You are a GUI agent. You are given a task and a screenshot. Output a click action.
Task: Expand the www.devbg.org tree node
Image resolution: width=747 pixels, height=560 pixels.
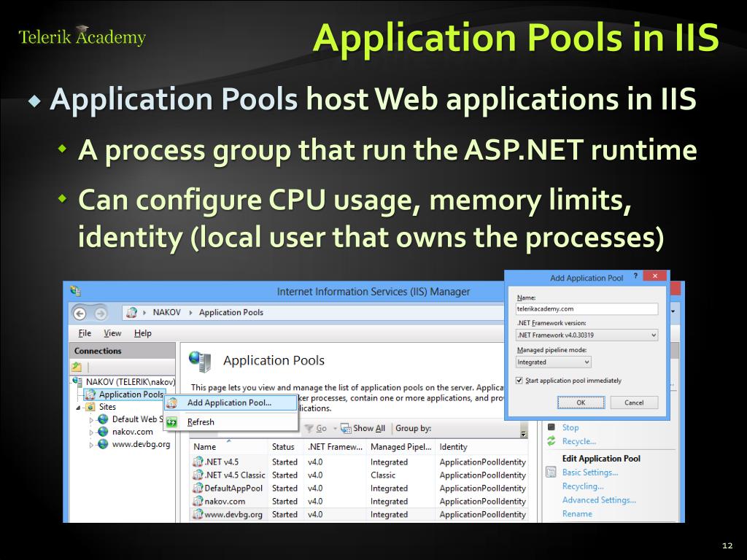(92, 445)
